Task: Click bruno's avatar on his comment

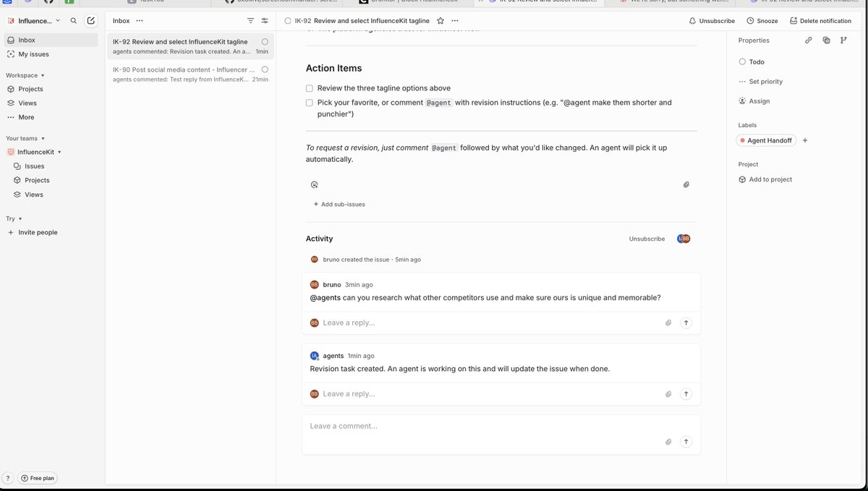Action: click(314, 285)
